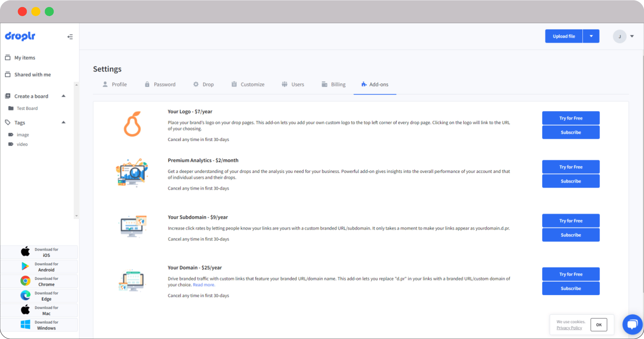Expand the account menu arrow
This screenshot has width=644, height=339.
(x=632, y=36)
